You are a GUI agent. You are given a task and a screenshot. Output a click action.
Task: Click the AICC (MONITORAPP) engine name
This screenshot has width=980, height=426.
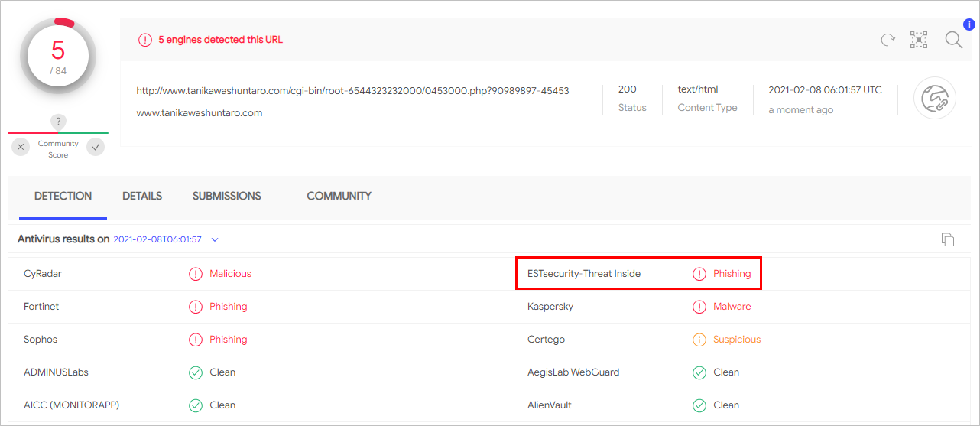click(72, 405)
